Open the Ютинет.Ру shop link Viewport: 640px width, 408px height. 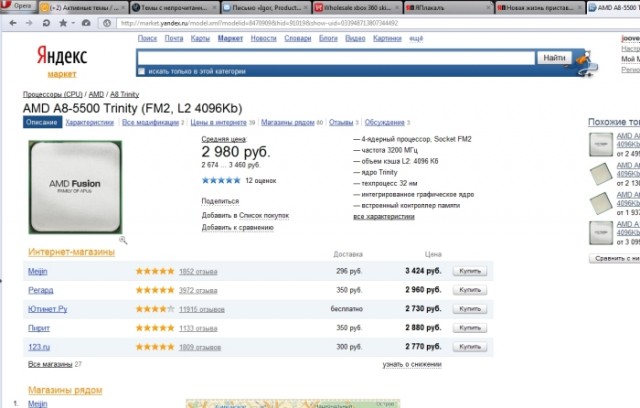coord(48,309)
